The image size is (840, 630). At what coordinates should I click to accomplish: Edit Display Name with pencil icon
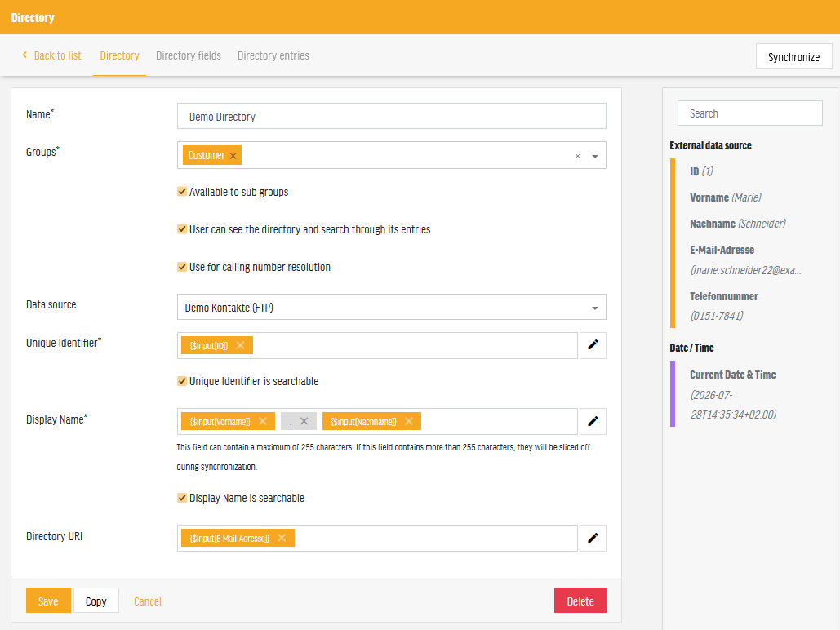click(x=593, y=421)
